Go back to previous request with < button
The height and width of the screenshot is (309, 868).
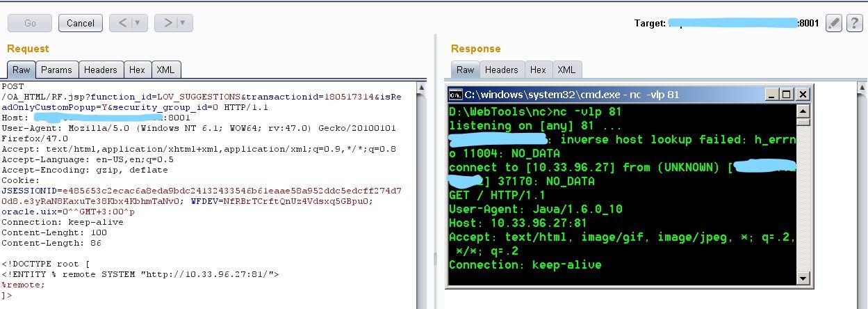pos(122,23)
